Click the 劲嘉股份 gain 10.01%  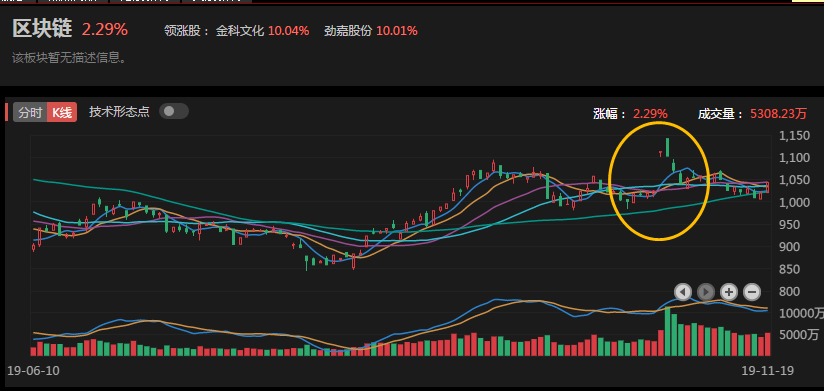[397, 31]
